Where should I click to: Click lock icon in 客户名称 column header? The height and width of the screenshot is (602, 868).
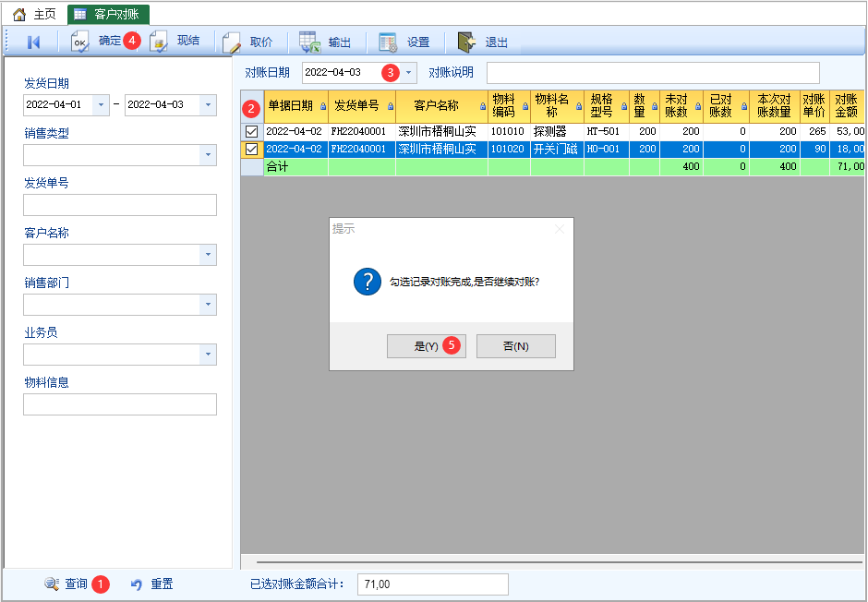(x=483, y=106)
